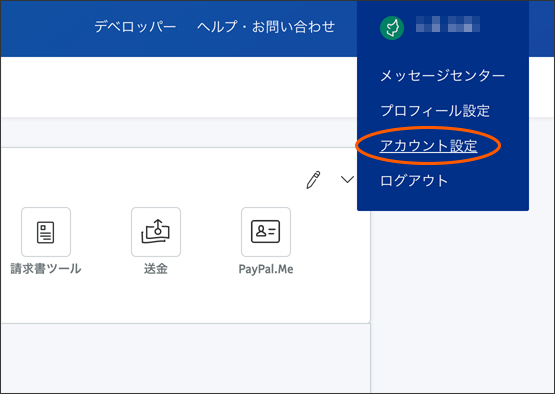The height and width of the screenshot is (394, 555).
Task: Open the 請求書ツール invoice icon tile
Action: [46, 232]
